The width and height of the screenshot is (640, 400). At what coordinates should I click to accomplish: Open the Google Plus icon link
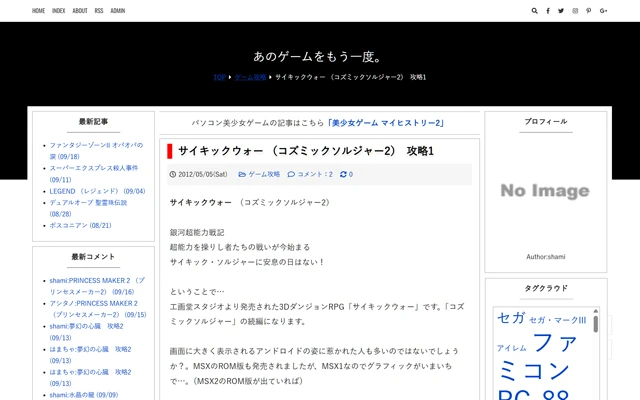click(603, 11)
